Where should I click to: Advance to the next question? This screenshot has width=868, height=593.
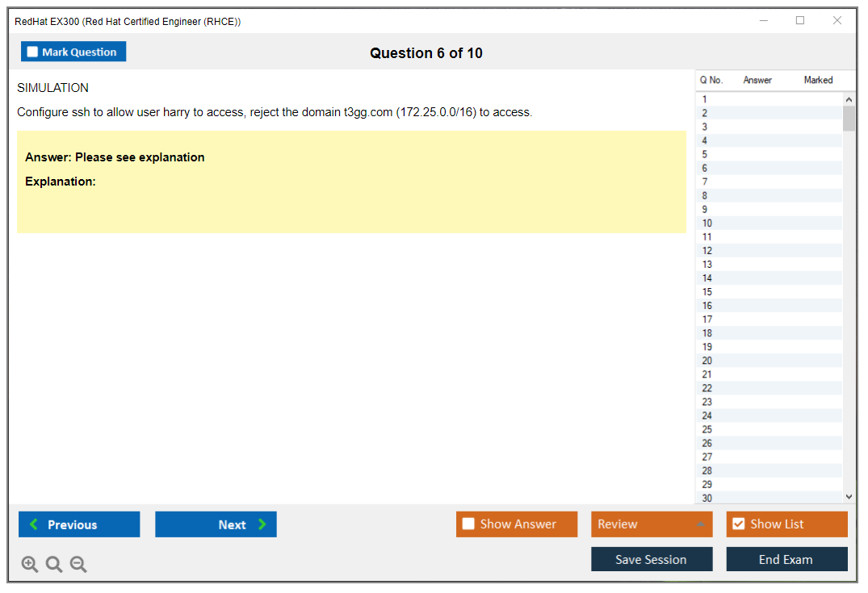coord(216,524)
